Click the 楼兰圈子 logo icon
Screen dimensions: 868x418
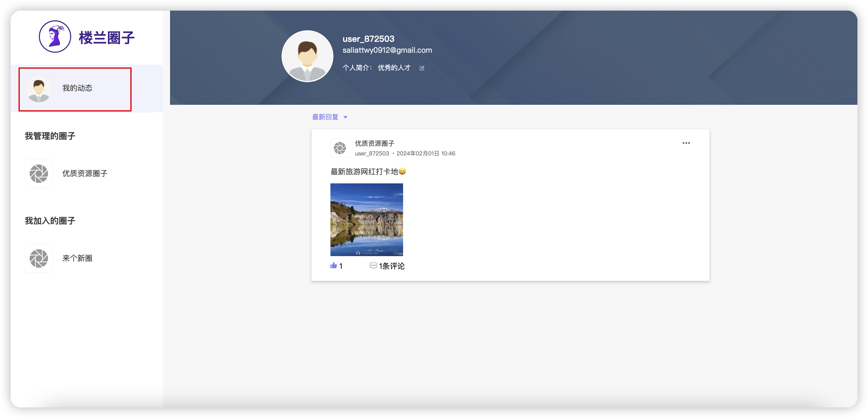55,37
